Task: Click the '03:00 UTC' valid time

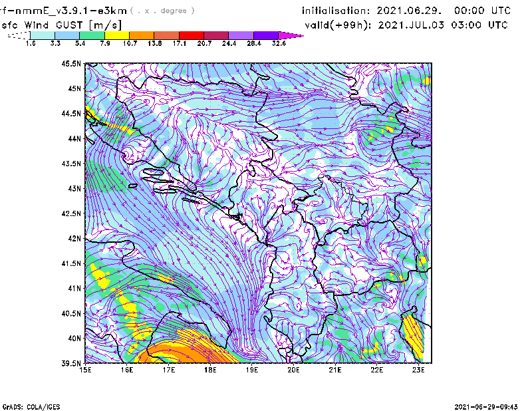Action: 479,25
